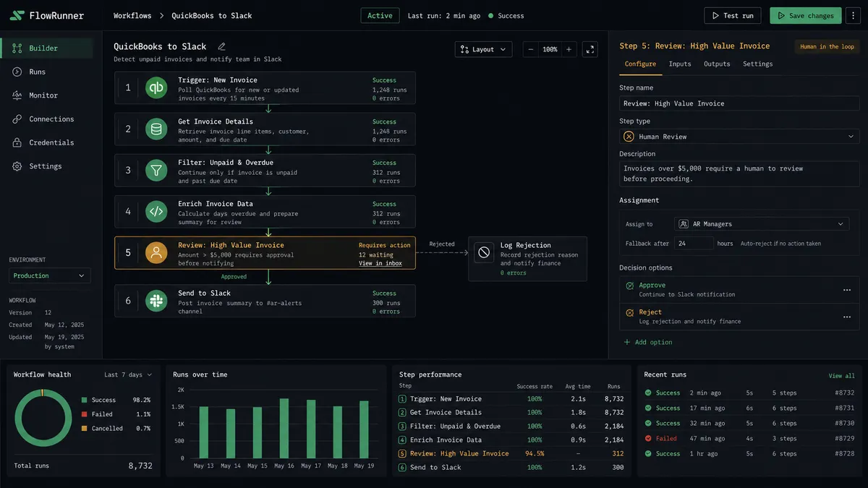Click the Success legend color swatch

tap(85, 400)
